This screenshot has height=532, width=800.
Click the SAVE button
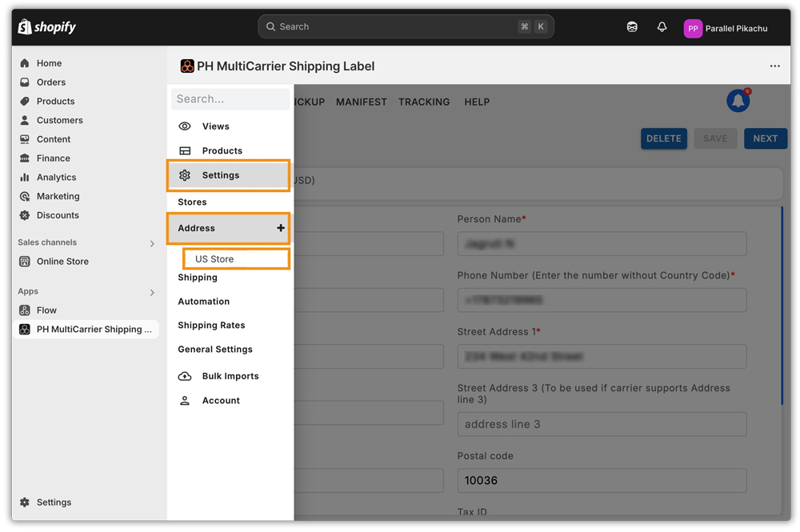click(715, 138)
